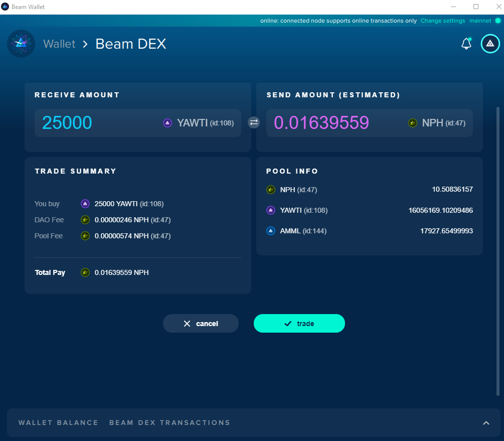Click the DAO Fee value 0.00000246 NPH
The height and width of the screenshot is (441, 504).
click(132, 220)
